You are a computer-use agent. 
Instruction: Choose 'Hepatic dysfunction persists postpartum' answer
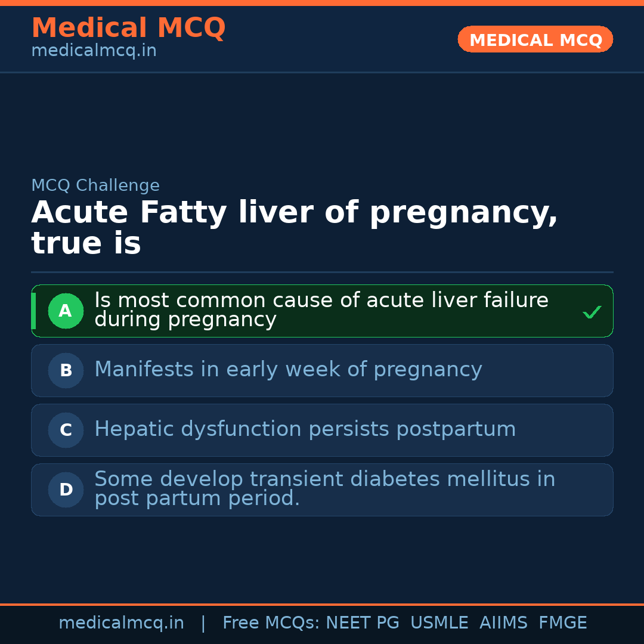point(305,429)
